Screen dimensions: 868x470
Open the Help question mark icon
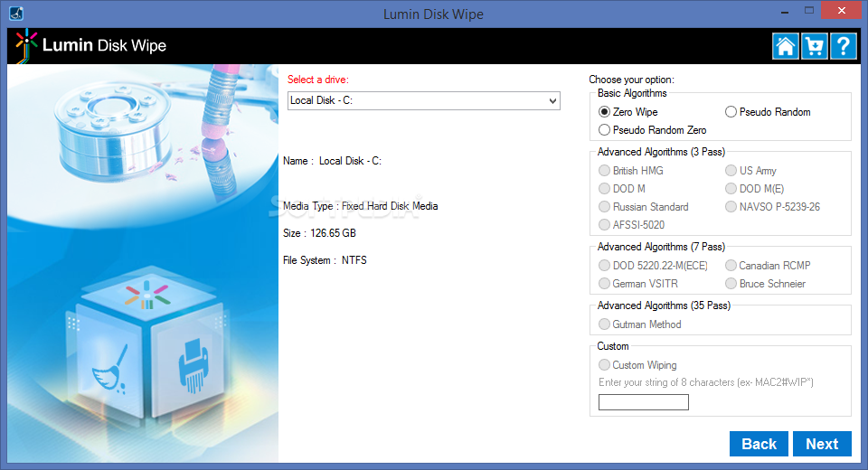(843, 46)
